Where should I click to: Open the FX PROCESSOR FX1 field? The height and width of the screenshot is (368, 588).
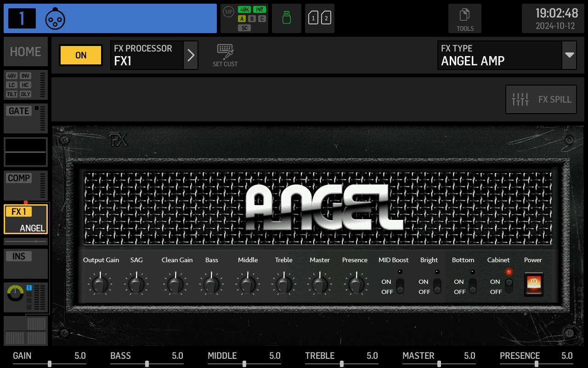[x=147, y=55]
